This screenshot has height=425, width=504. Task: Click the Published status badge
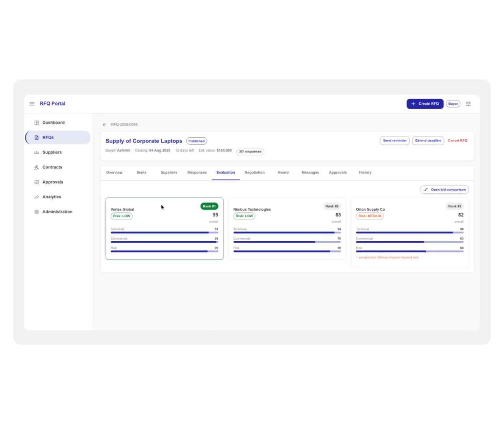(196, 141)
